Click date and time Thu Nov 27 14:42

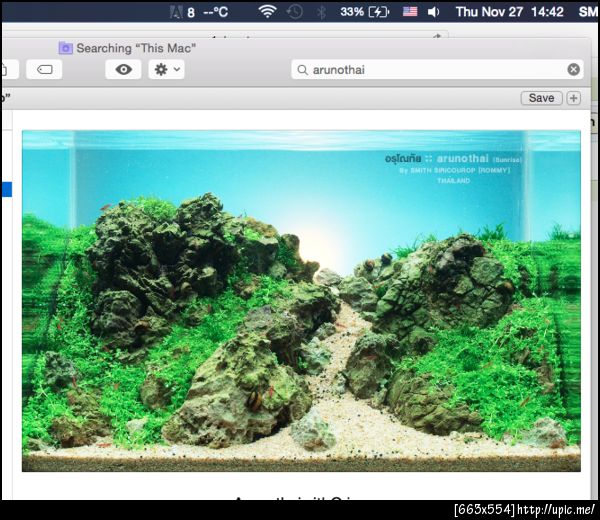point(509,12)
